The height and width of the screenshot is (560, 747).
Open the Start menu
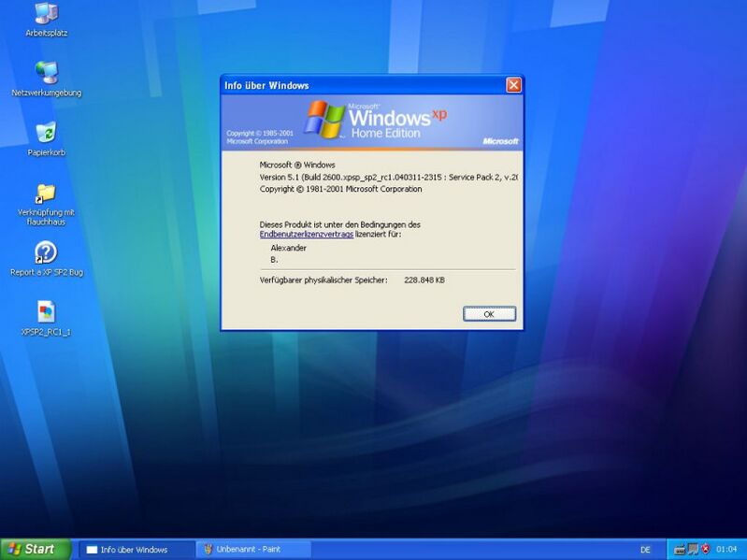click(36, 549)
